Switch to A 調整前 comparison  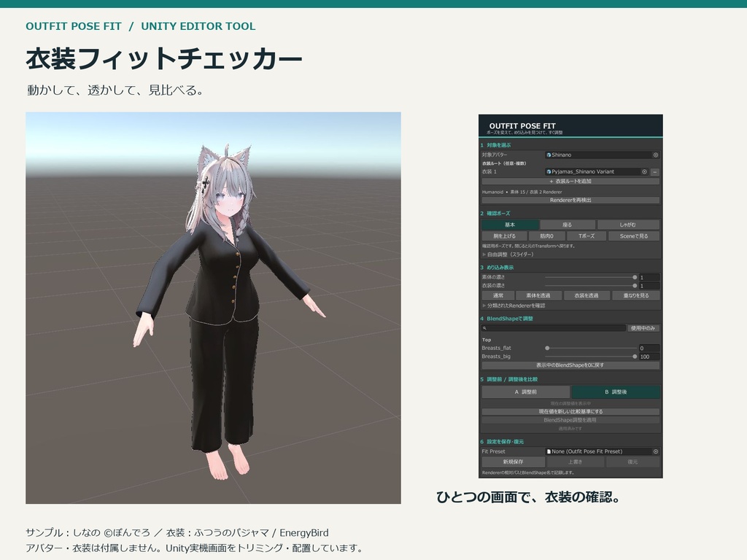(x=525, y=392)
